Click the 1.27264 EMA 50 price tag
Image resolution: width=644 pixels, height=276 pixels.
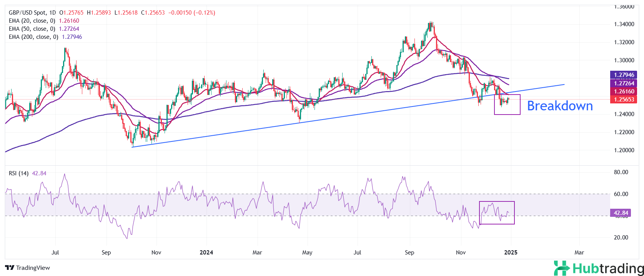[x=623, y=83]
